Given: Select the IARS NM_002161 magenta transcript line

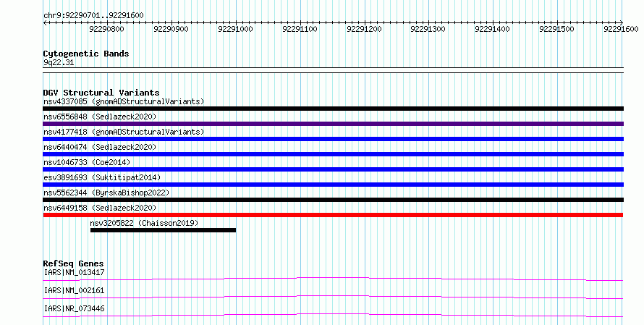Looking at the screenshot, I should click(333, 297).
